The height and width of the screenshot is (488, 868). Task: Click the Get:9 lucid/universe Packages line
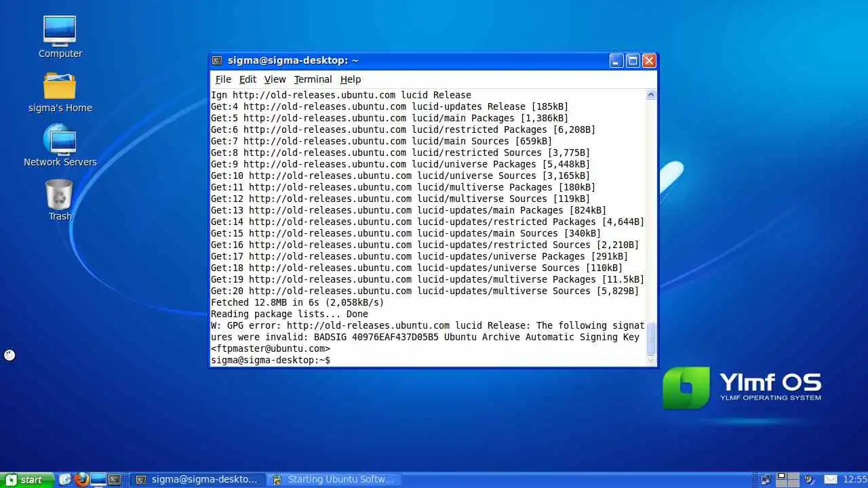pyautogui.click(x=401, y=164)
